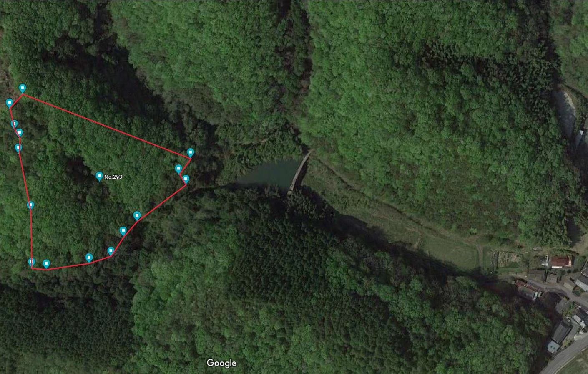Click the dam beside the pond

tap(300, 173)
